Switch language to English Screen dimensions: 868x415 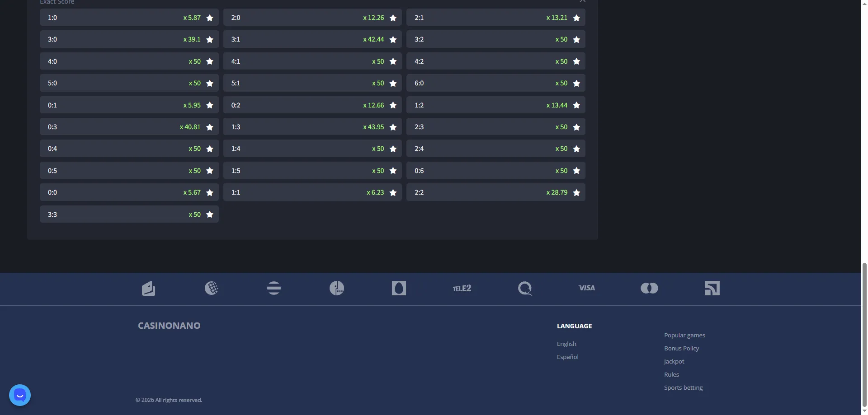pyautogui.click(x=566, y=344)
